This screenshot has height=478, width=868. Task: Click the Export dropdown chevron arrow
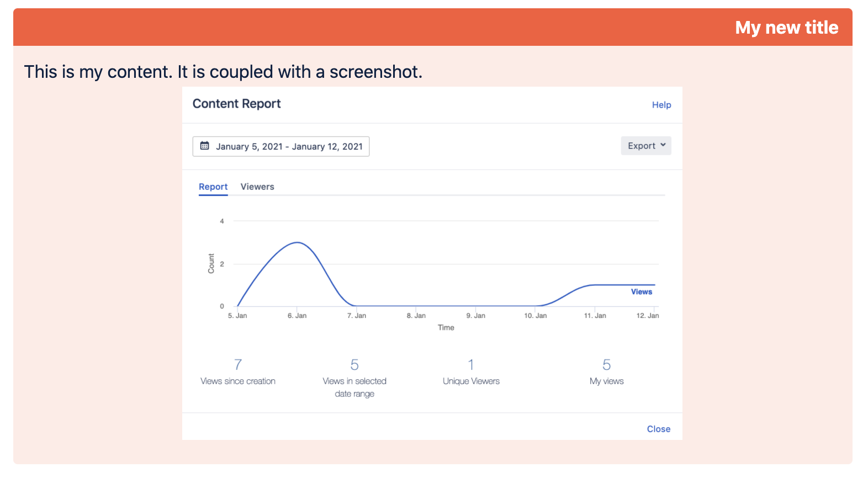pyautogui.click(x=663, y=145)
